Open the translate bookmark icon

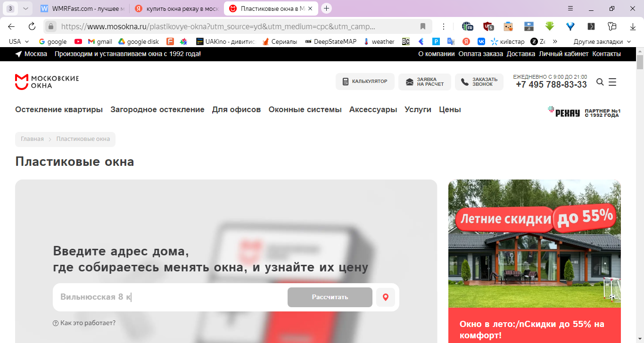pos(451,41)
